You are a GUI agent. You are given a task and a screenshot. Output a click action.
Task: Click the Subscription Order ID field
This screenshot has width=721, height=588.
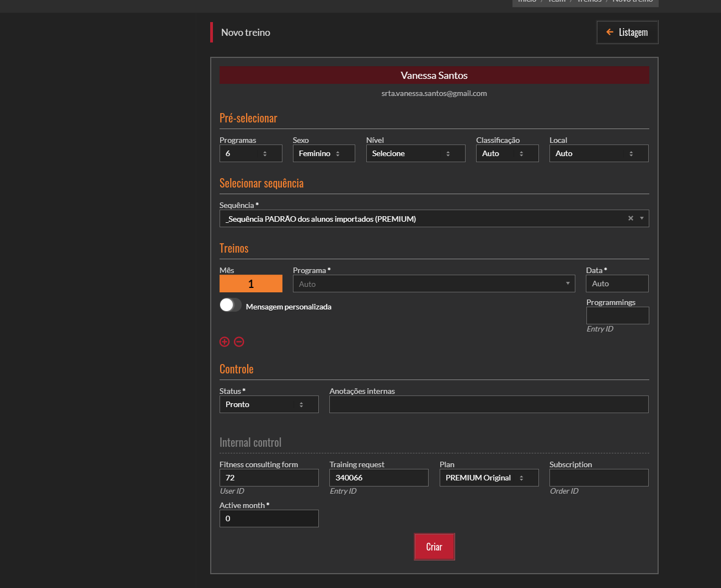click(599, 478)
